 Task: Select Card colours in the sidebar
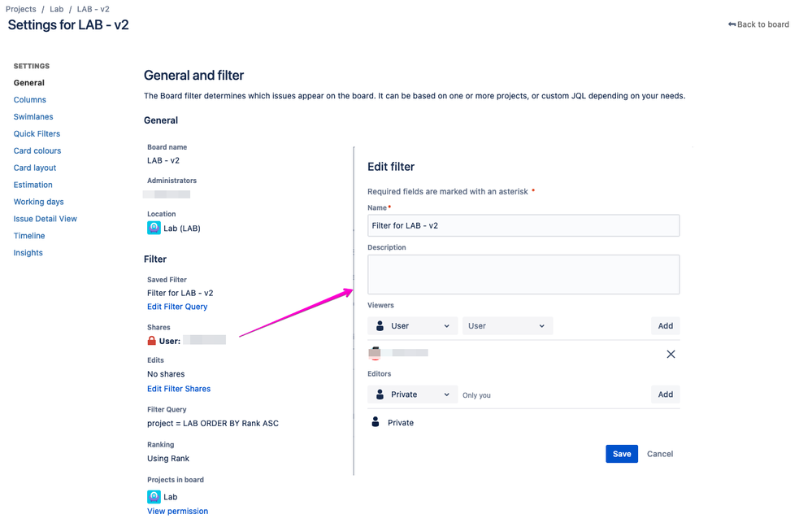click(37, 150)
